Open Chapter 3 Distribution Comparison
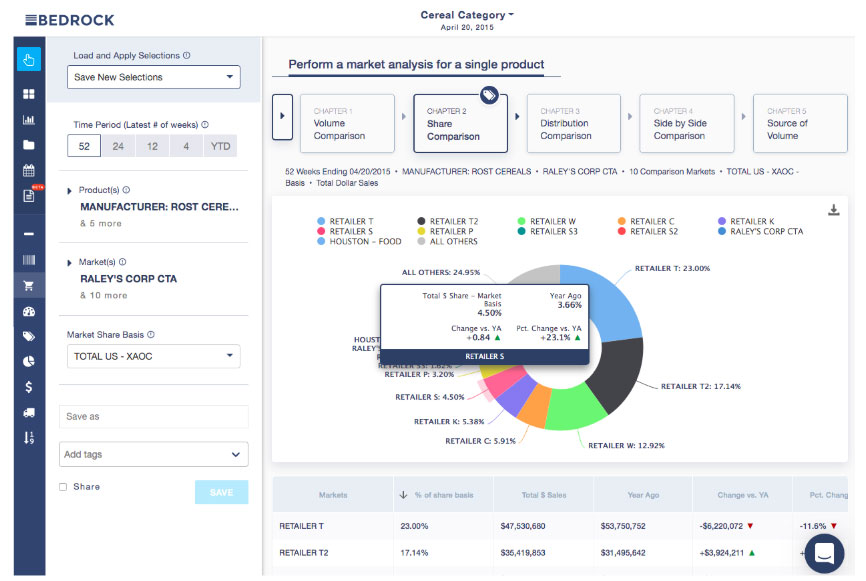This screenshot has width=866, height=581. [574, 123]
